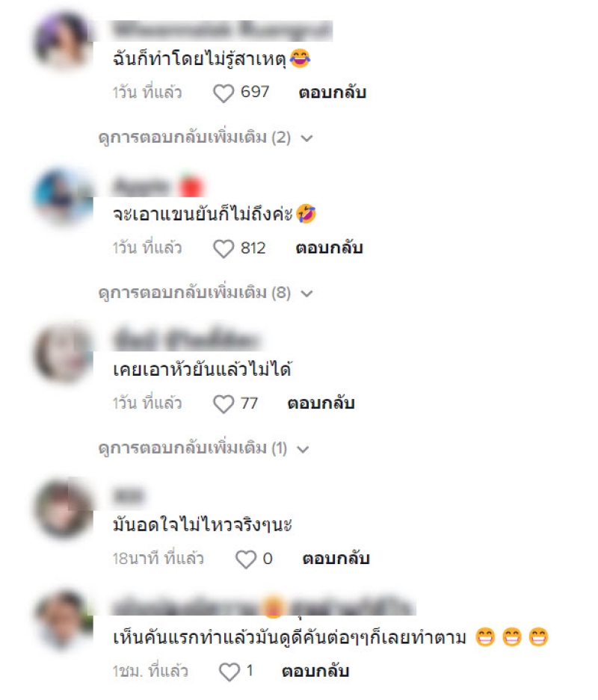
Task: Like the comment posted 18 minutes ago
Action: click(x=246, y=560)
